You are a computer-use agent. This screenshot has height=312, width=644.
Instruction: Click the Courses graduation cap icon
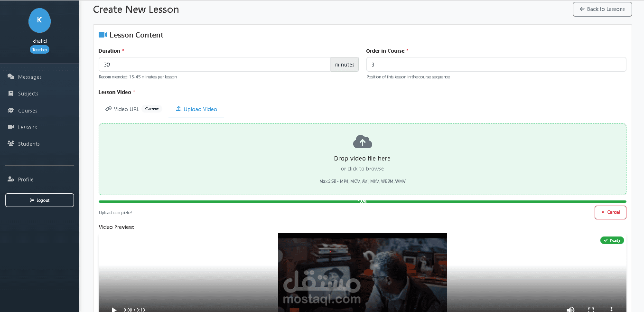(11, 110)
